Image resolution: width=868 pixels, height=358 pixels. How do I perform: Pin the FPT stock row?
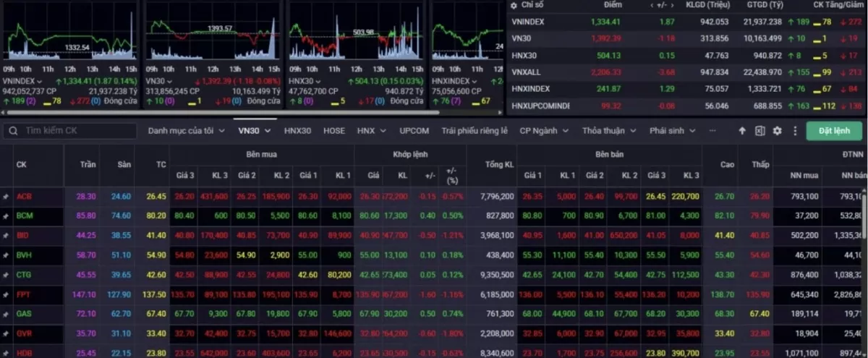click(7, 295)
